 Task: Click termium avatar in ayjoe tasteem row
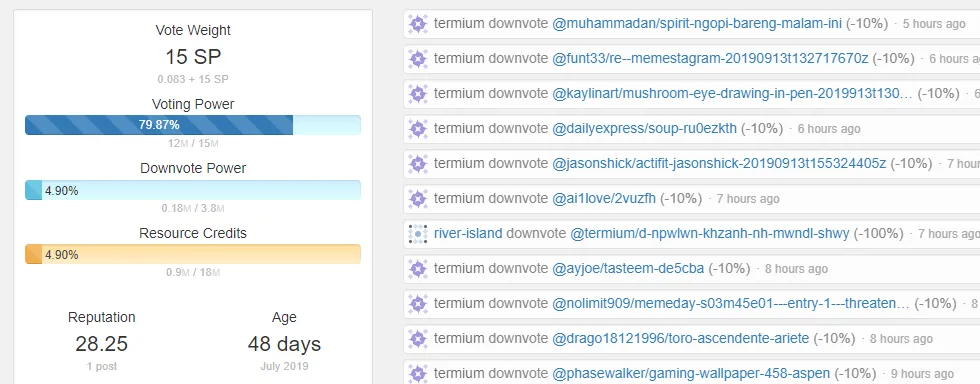tap(418, 269)
